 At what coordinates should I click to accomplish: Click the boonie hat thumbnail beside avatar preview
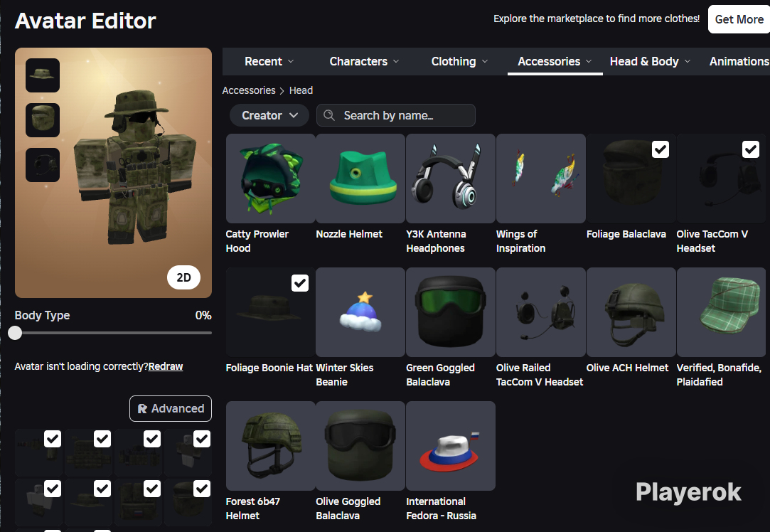(43, 75)
